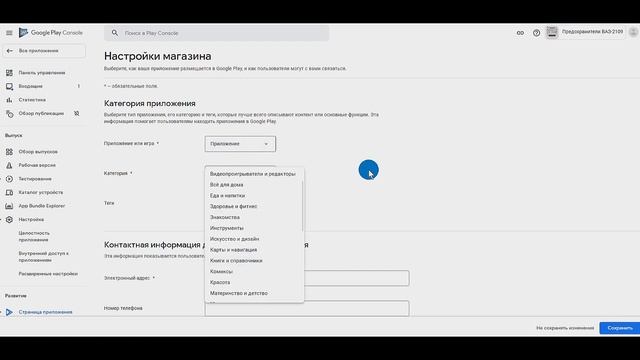Click the Обзор выпусков grid icon

pyautogui.click(x=9, y=151)
